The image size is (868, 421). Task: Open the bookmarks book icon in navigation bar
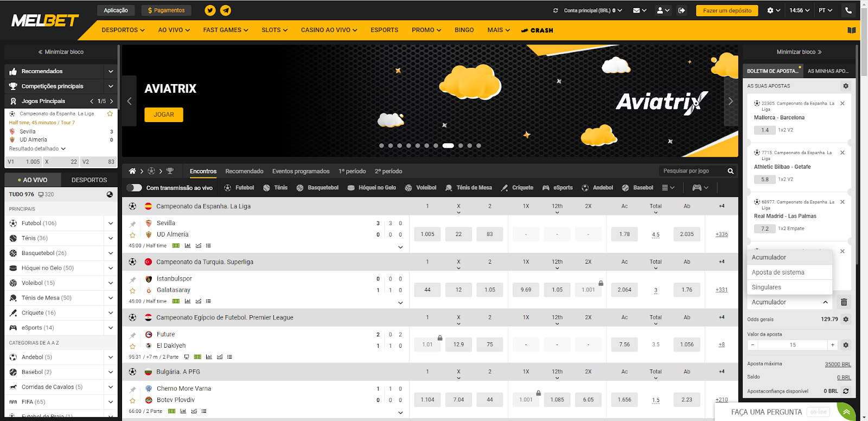coord(852,30)
